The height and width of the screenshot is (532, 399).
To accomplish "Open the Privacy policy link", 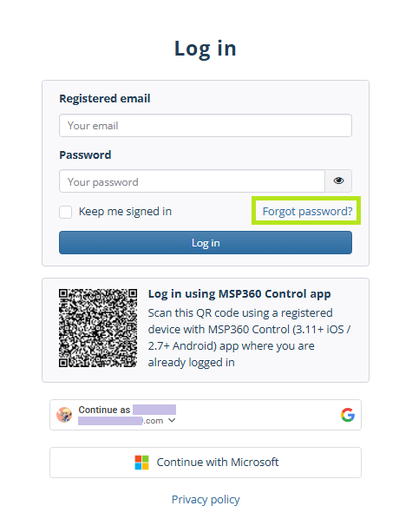I will (206, 499).
